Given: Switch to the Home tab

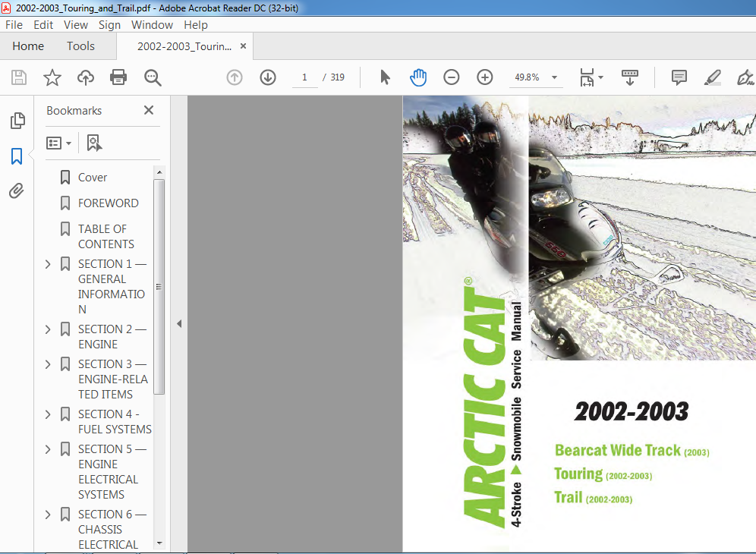Looking at the screenshot, I should [x=28, y=46].
